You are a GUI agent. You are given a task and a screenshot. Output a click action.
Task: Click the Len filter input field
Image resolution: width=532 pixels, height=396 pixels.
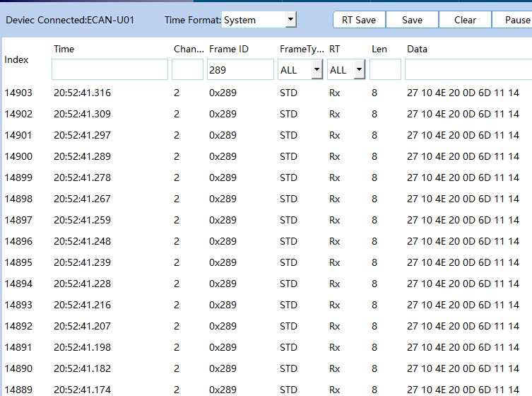(x=385, y=70)
